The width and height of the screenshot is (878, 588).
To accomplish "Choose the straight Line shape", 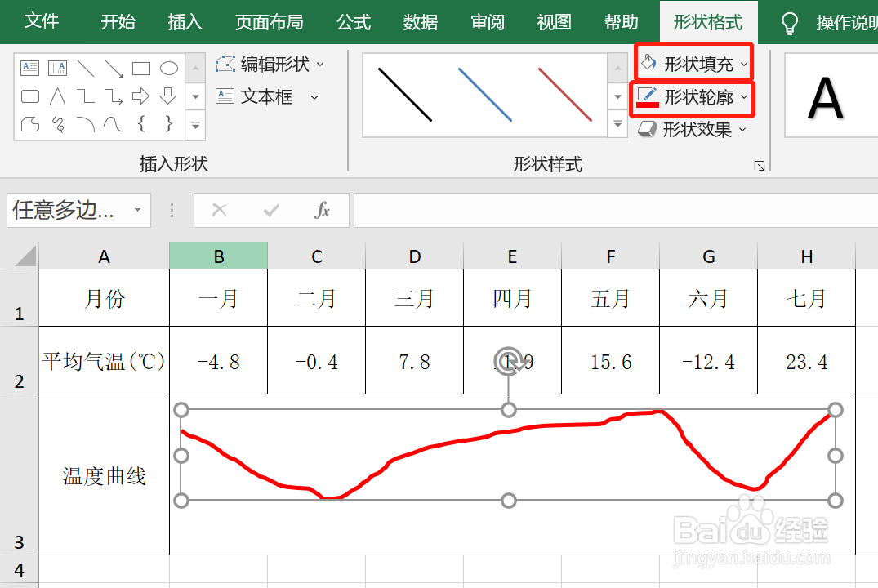I will point(86,69).
